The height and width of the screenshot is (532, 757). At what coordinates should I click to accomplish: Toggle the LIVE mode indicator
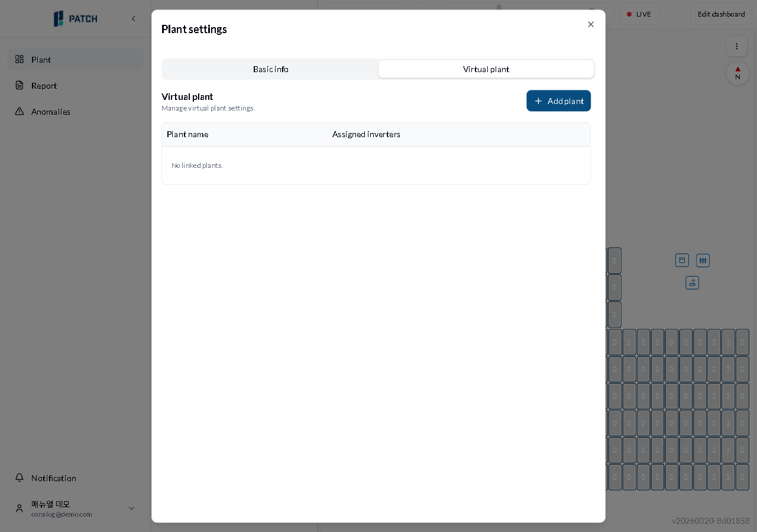point(639,14)
